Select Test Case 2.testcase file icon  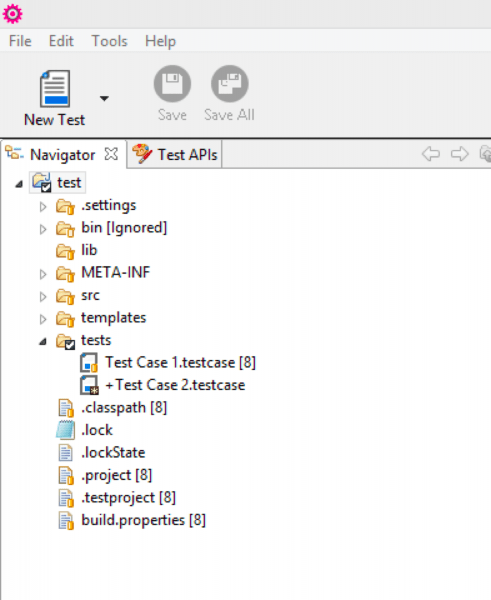tap(89, 385)
